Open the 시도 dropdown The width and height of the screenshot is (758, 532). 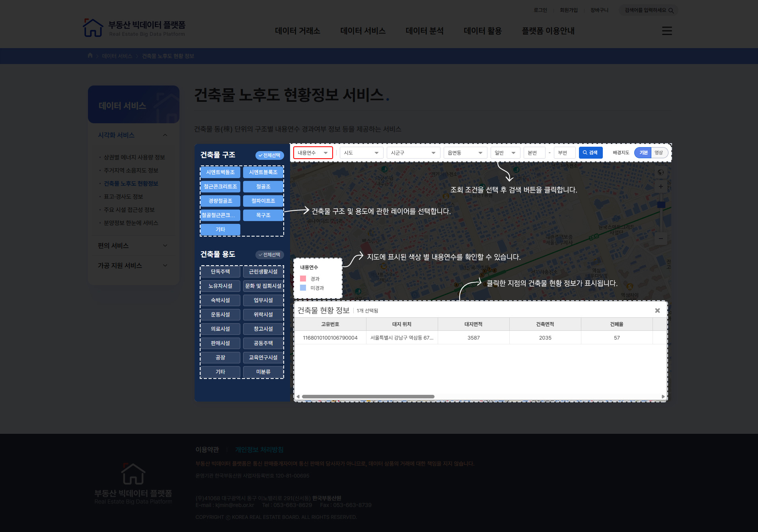tap(361, 153)
